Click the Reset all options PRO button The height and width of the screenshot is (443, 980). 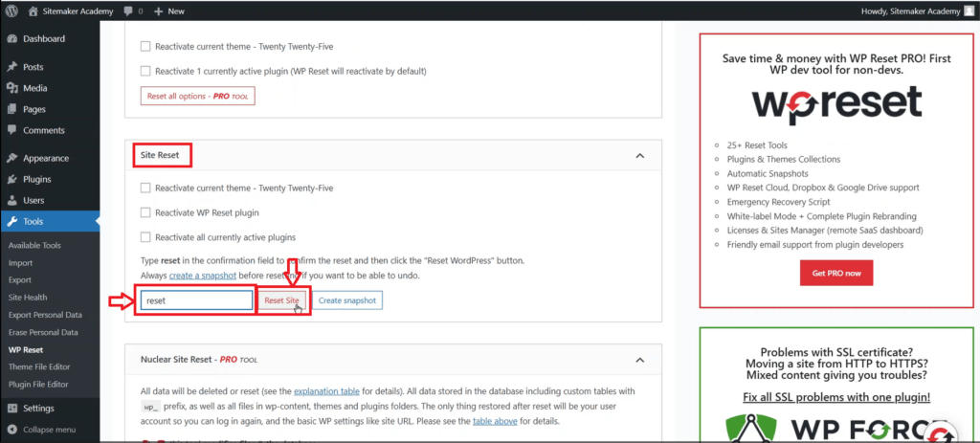point(197,97)
